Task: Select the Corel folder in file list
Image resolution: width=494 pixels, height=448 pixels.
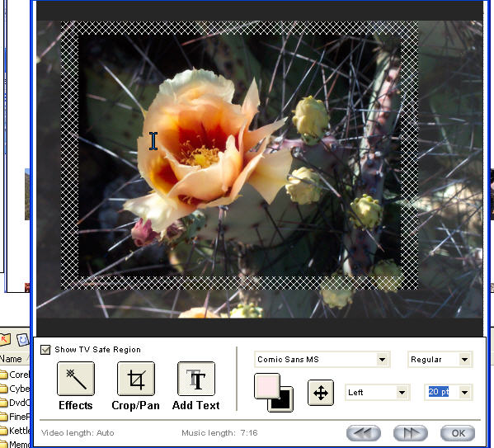Action: (x=15, y=375)
